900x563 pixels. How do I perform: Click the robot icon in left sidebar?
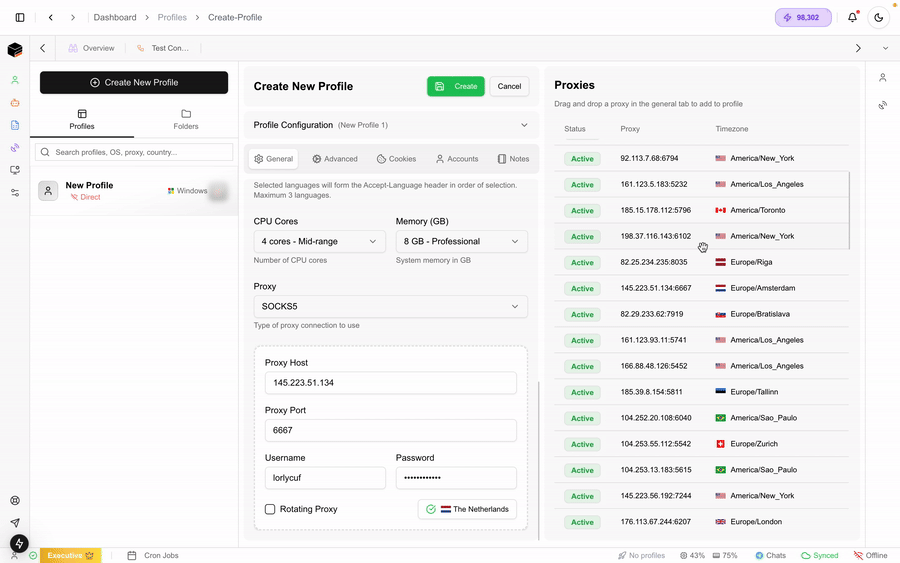(15, 102)
